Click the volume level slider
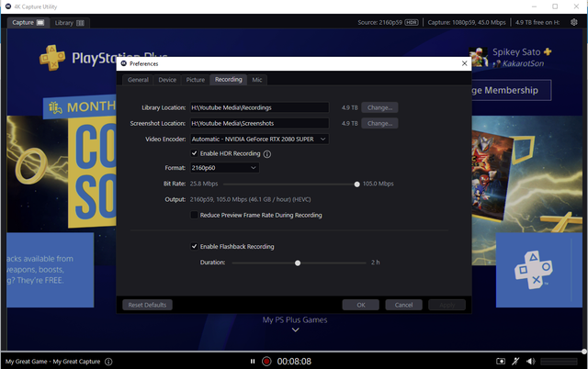This screenshot has height=369, width=588. point(559,362)
